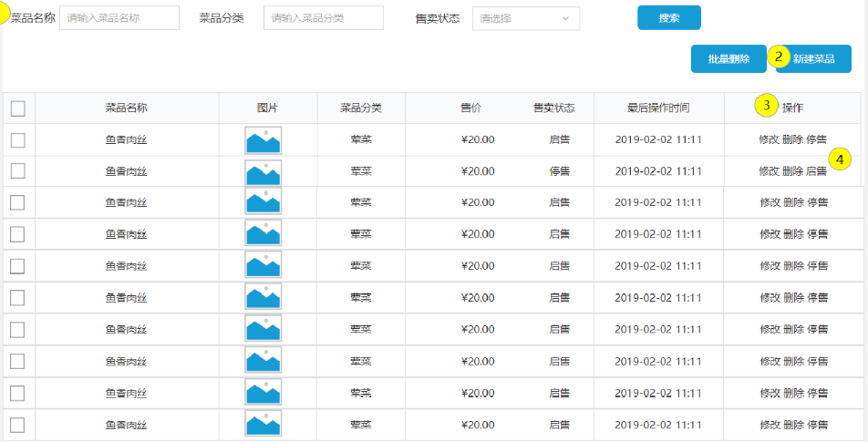Open the picture thumbnail in the second row

click(x=263, y=171)
